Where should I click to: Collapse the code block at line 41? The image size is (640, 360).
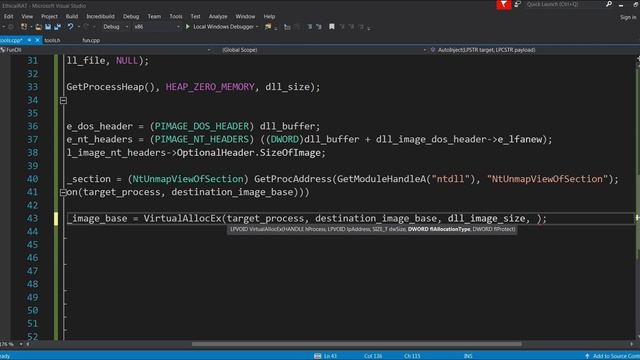[63, 192]
